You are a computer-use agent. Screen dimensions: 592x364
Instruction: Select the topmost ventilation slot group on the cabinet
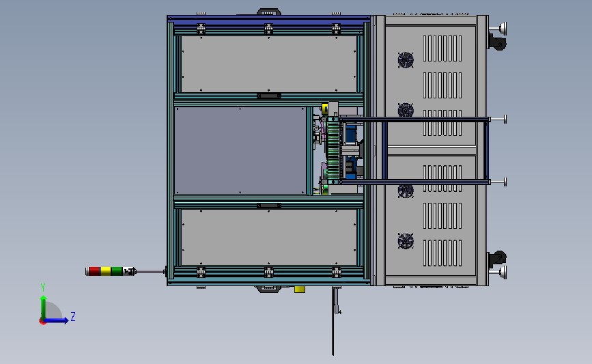coord(442,48)
